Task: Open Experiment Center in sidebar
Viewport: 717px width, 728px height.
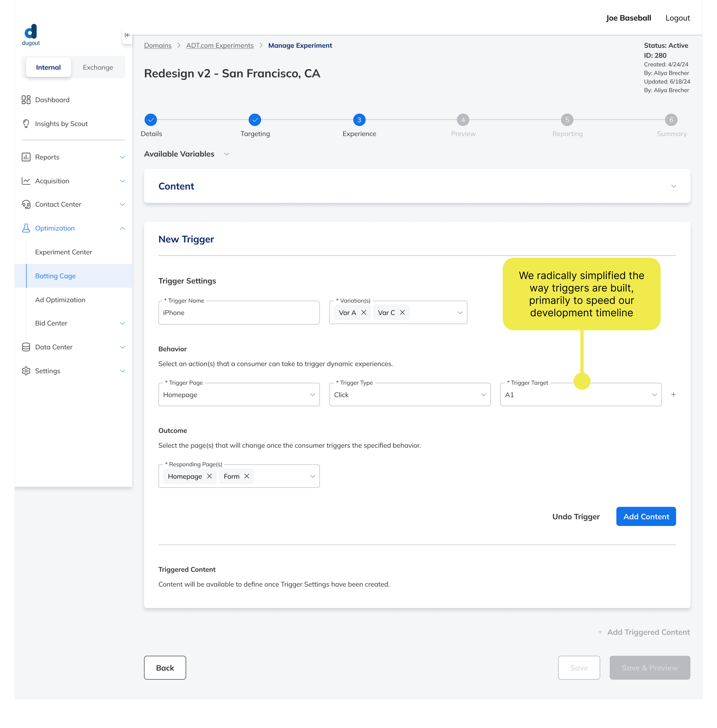Action: coord(63,252)
